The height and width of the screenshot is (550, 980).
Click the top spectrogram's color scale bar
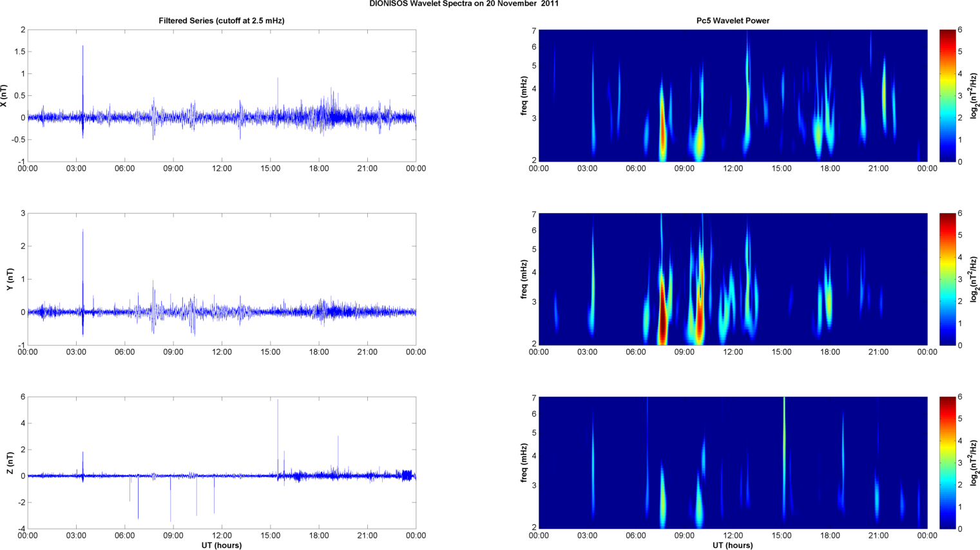948,95
